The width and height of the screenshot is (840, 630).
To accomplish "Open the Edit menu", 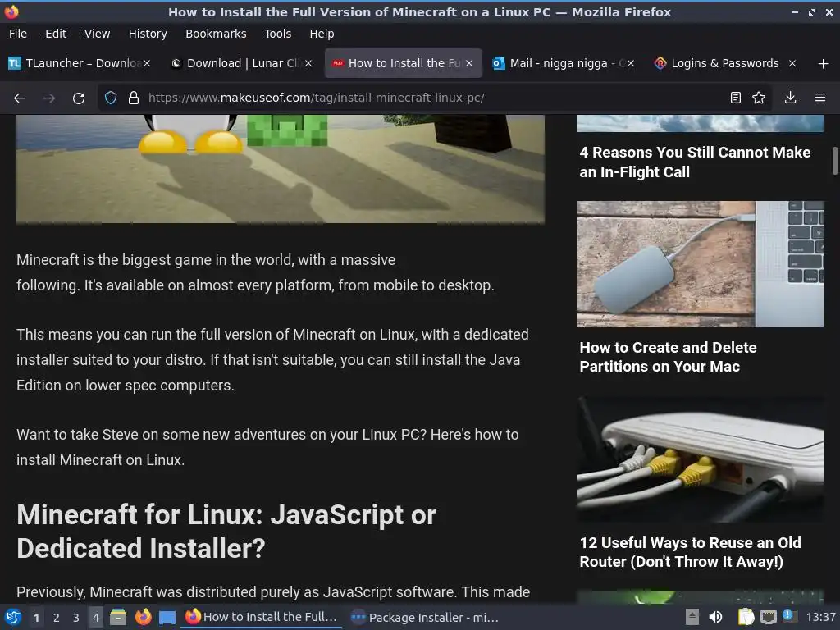I will (56, 34).
